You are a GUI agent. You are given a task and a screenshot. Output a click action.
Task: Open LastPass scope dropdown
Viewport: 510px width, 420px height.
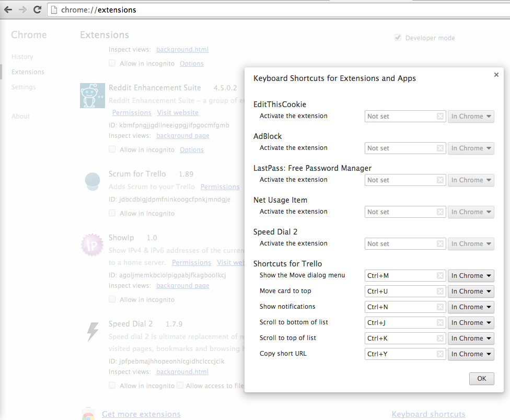click(x=471, y=180)
